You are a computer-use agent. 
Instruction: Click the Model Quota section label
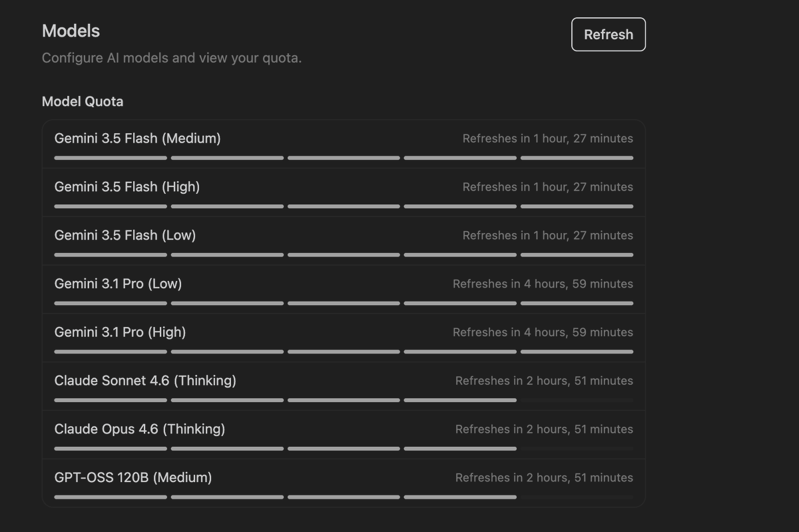tap(83, 102)
